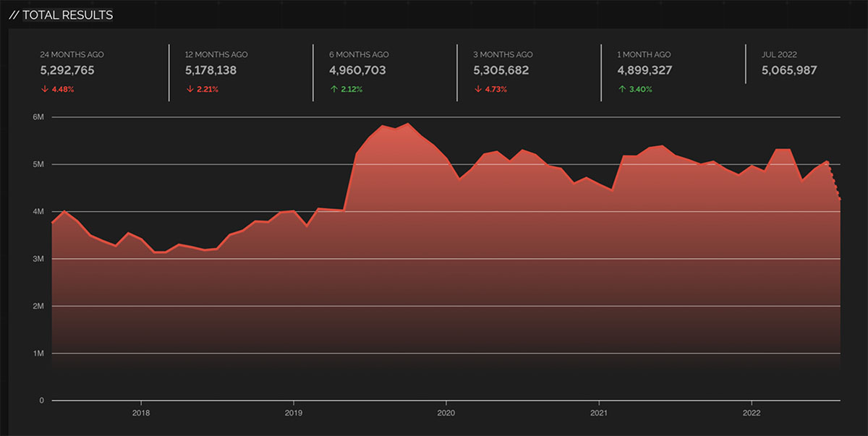Click the 2018 label on the x-axis
The image size is (868, 436).
point(140,414)
